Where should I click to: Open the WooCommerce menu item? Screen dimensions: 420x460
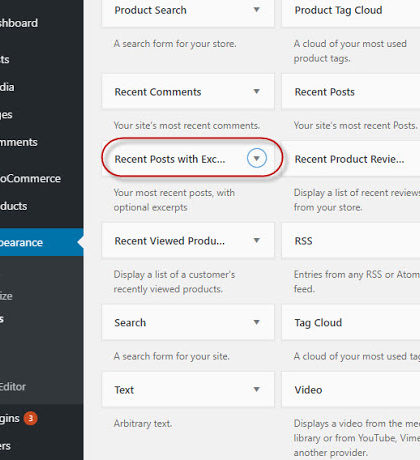coord(30,179)
